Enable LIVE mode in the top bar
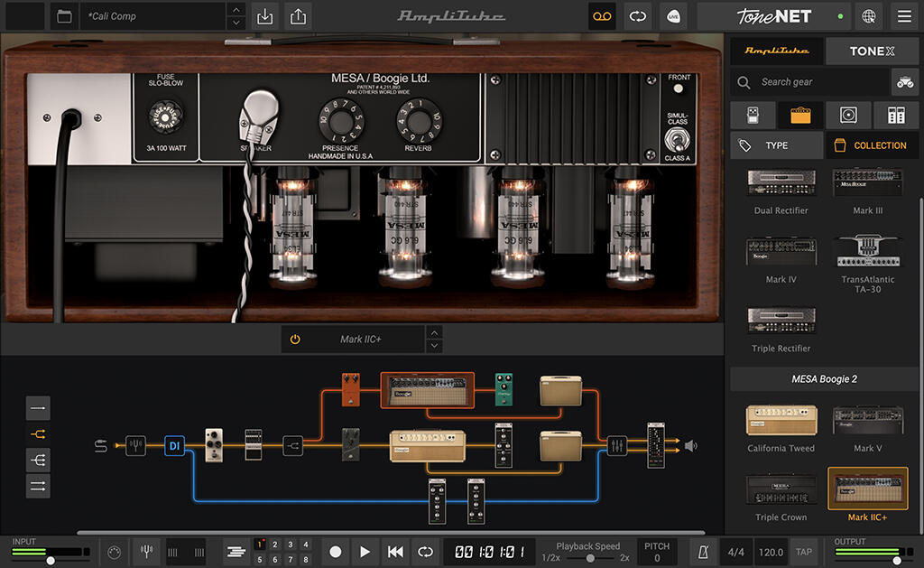Image resolution: width=924 pixels, height=568 pixels. 673,16
